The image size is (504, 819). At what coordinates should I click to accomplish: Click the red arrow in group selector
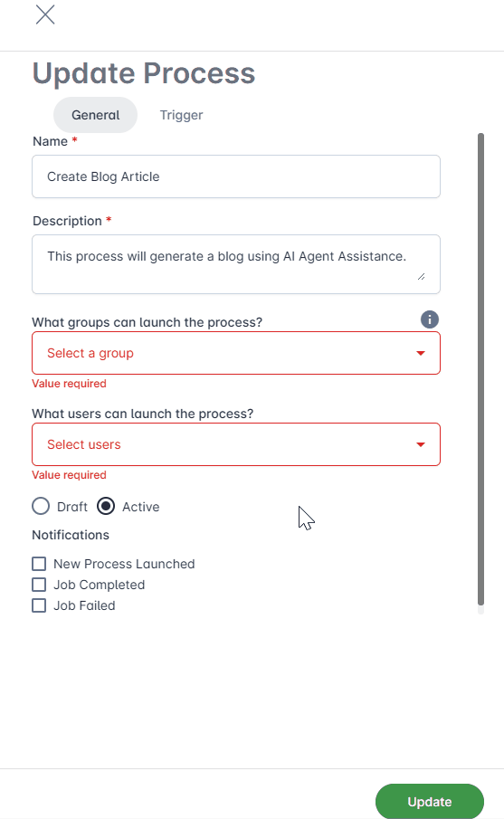click(421, 353)
